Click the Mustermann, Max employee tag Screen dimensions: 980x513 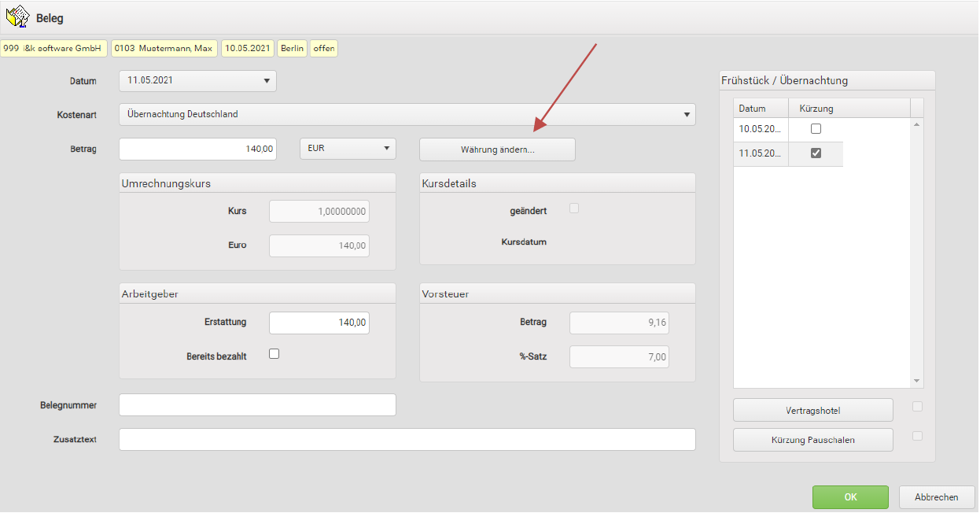tap(164, 49)
